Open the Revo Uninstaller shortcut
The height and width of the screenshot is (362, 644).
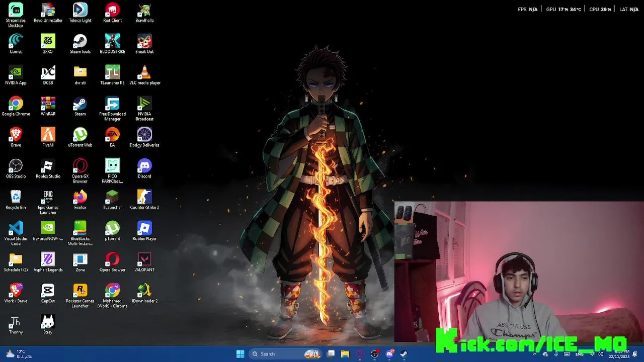(48, 13)
